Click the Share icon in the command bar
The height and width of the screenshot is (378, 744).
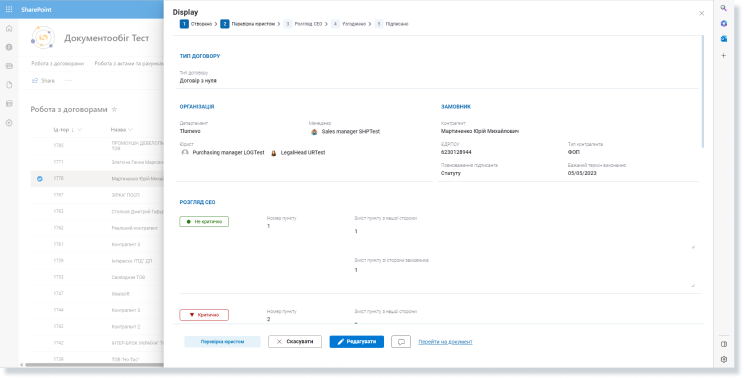(x=35, y=81)
